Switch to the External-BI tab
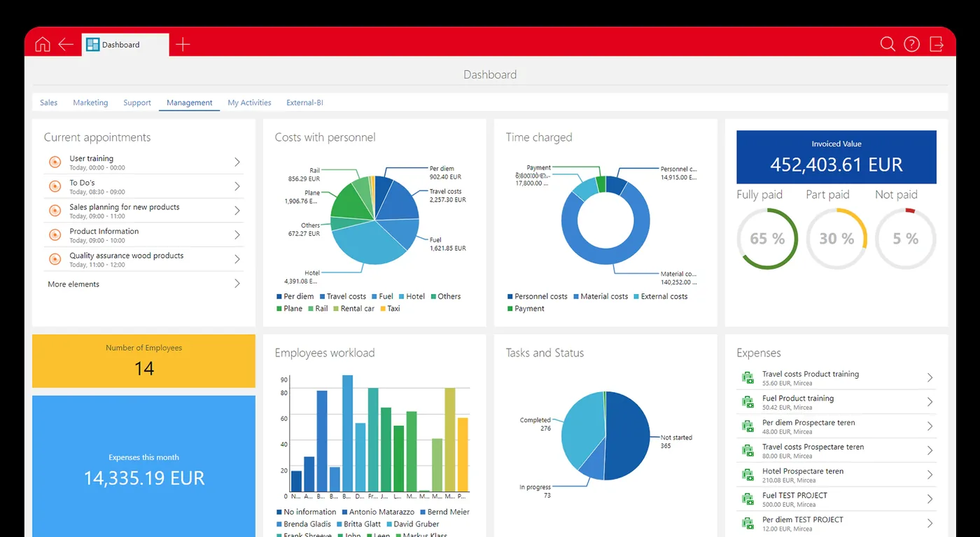This screenshot has width=980, height=537. [304, 102]
